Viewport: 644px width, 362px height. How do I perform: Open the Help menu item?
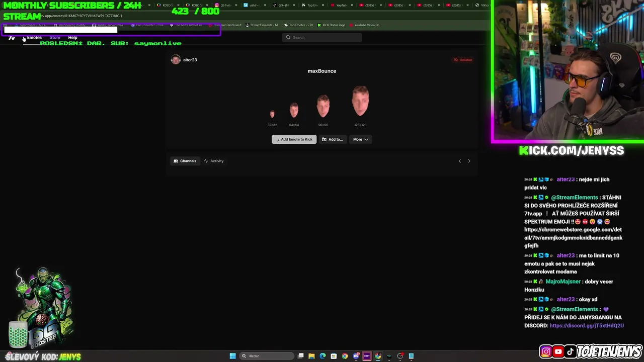point(72,38)
